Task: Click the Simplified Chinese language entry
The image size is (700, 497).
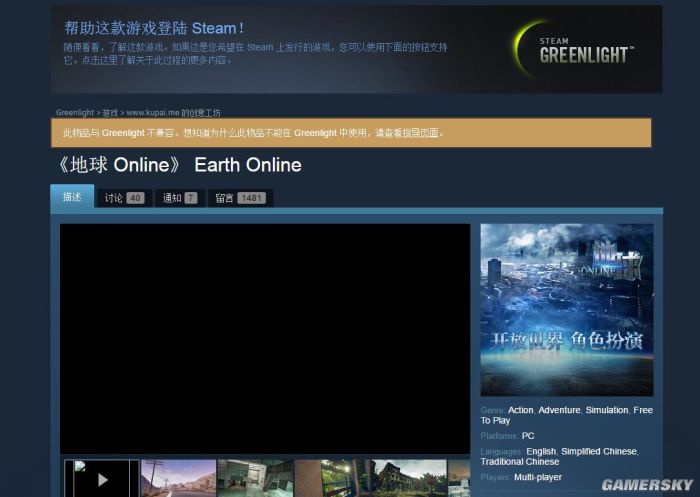Action: click(599, 451)
